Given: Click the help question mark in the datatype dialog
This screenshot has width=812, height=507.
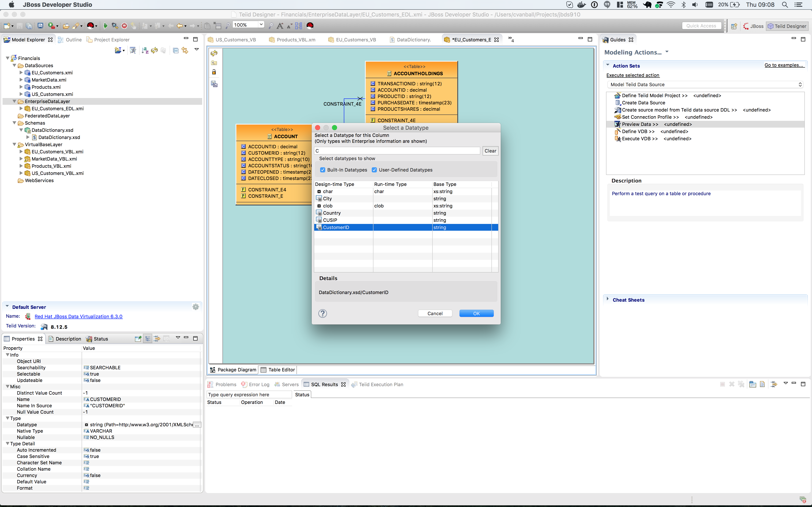Looking at the screenshot, I should [x=323, y=313].
